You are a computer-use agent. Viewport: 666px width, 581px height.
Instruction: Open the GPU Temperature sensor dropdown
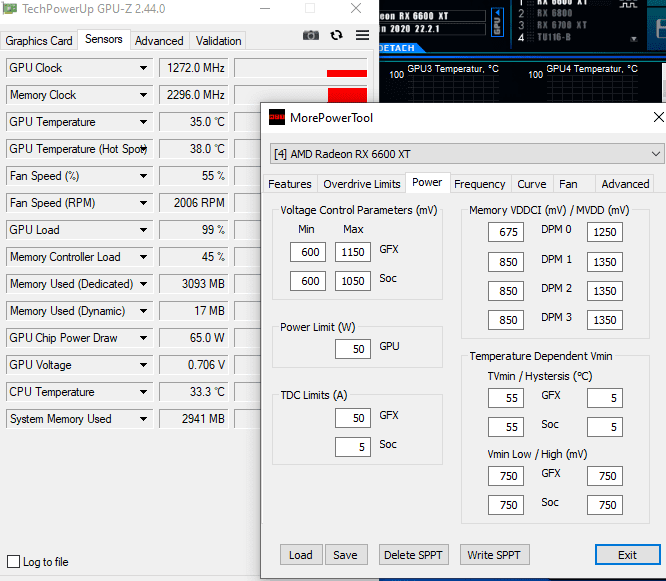(144, 122)
